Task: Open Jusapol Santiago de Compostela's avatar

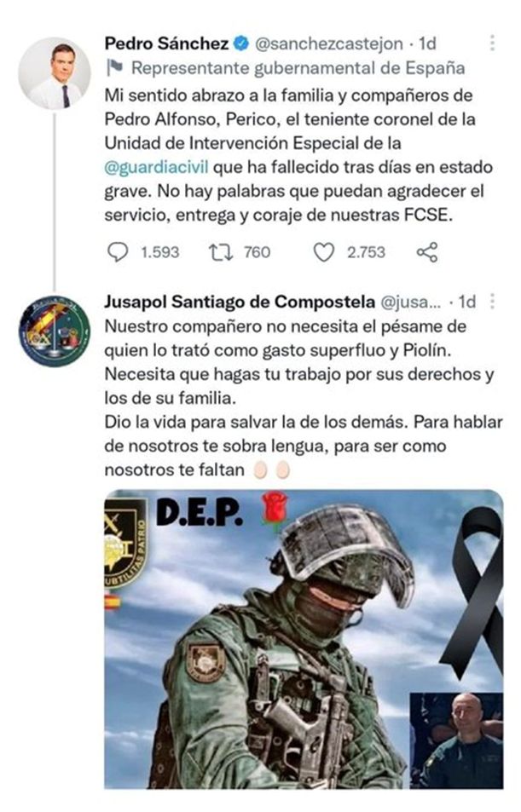Action: point(55,331)
